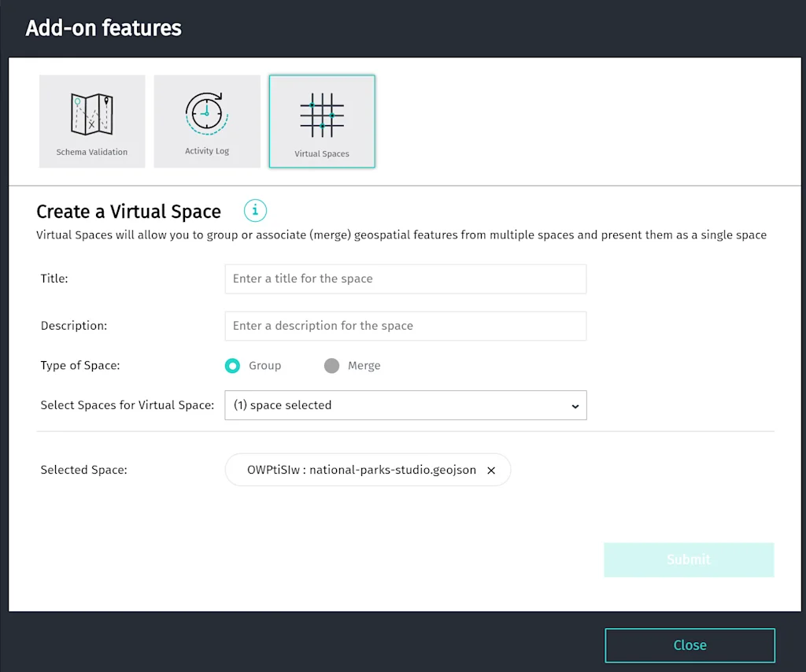806x672 pixels.
Task: Open the Schema Validation add-on tile
Action: (x=92, y=121)
